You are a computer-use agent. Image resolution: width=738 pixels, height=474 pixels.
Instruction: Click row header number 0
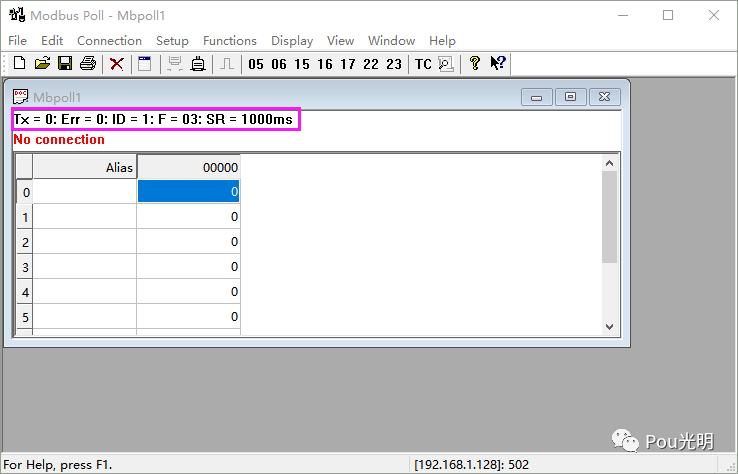click(24, 192)
